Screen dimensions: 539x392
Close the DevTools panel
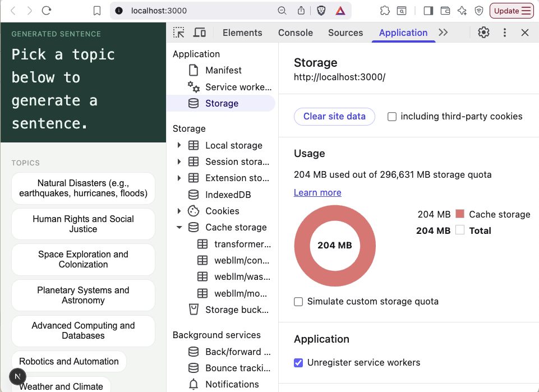click(x=525, y=33)
